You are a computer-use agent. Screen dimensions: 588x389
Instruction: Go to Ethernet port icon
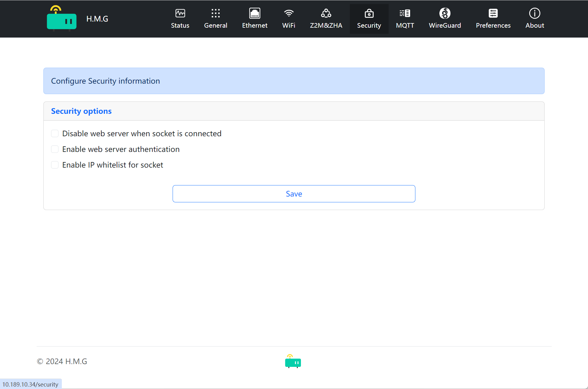(x=254, y=13)
